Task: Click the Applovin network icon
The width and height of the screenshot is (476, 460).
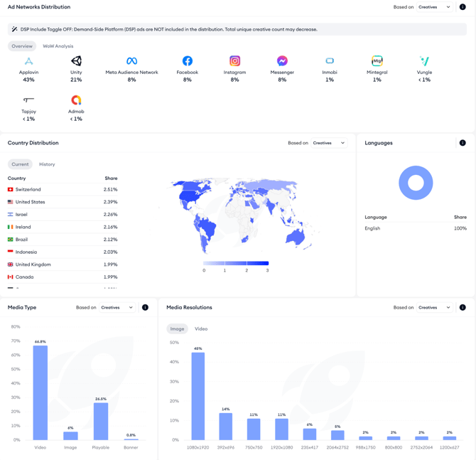Action: coord(28,61)
